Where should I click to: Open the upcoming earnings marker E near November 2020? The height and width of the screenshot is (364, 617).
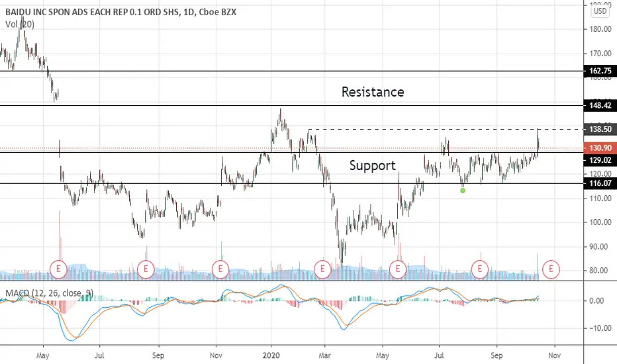point(551,269)
